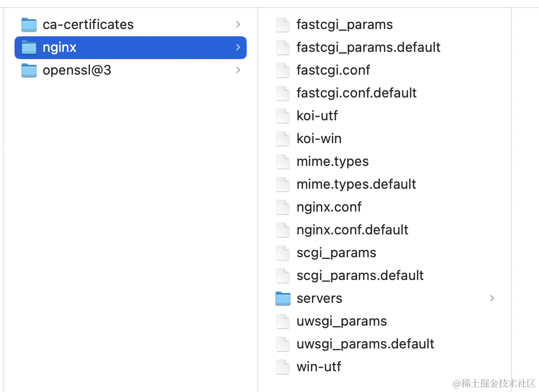Select the koi-win file name
The width and height of the screenshot is (539, 392).
pyautogui.click(x=319, y=138)
